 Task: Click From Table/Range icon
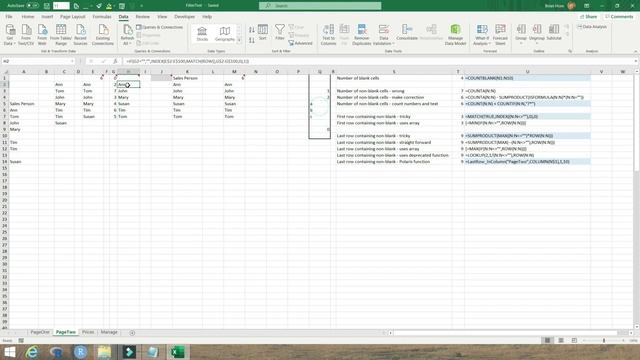[x=61, y=34]
